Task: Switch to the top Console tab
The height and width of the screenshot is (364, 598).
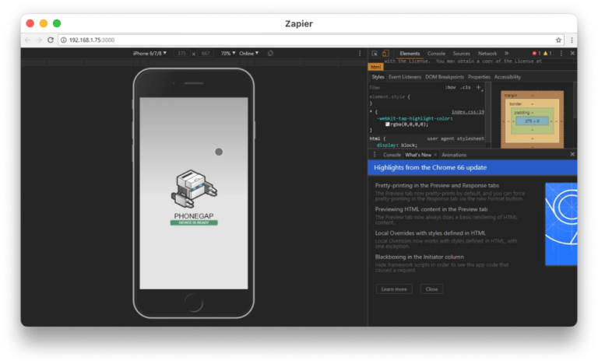Action: click(x=436, y=54)
